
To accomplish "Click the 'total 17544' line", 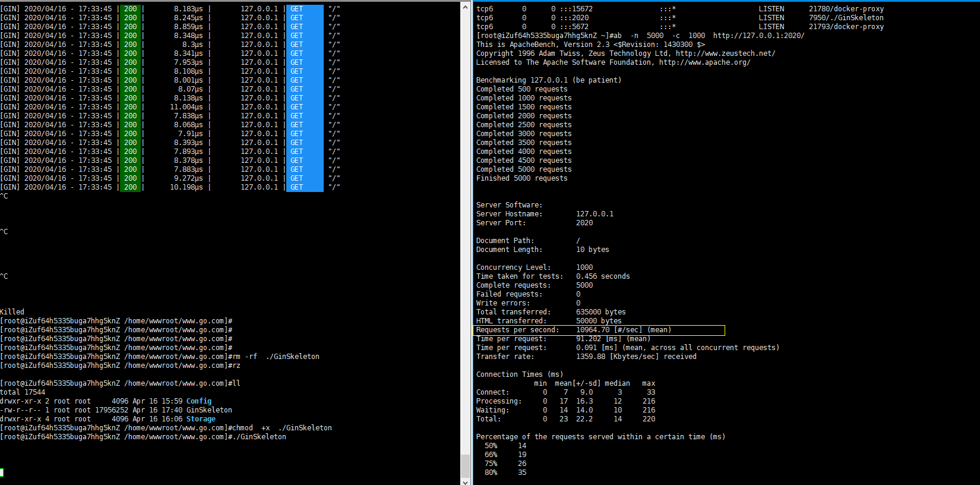I will [23, 392].
